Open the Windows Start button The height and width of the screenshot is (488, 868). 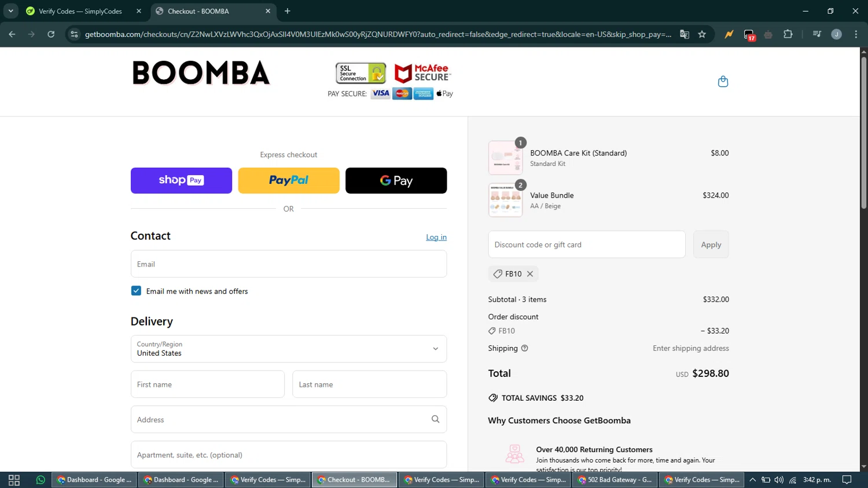tap(14, 480)
